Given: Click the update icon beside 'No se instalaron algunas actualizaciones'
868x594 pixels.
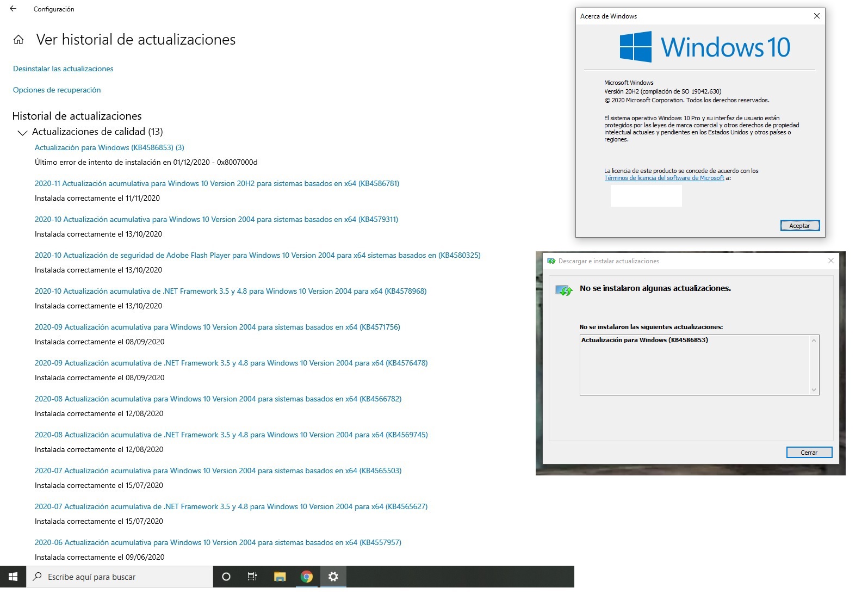Looking at the screenshot, I should tap(564, 290).
